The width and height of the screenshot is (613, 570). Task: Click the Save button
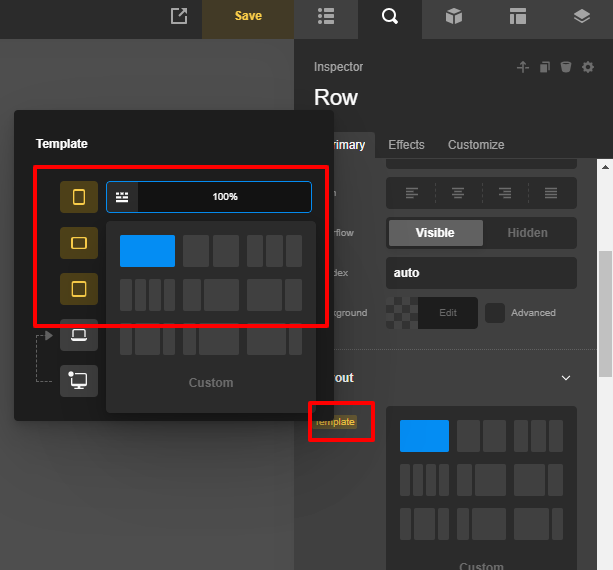(248, 16)
